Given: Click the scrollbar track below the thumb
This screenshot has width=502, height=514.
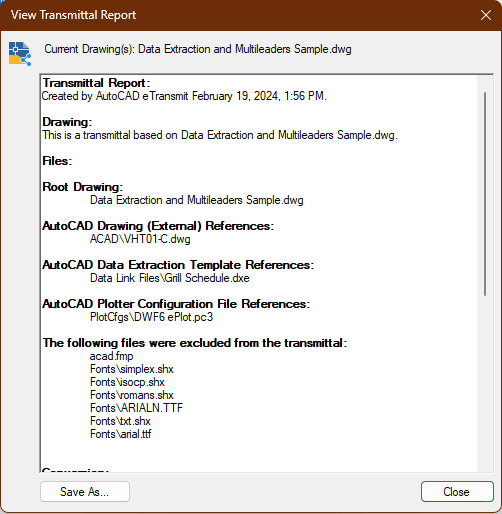Looking at the screenshot, I should tap(485, 383).
